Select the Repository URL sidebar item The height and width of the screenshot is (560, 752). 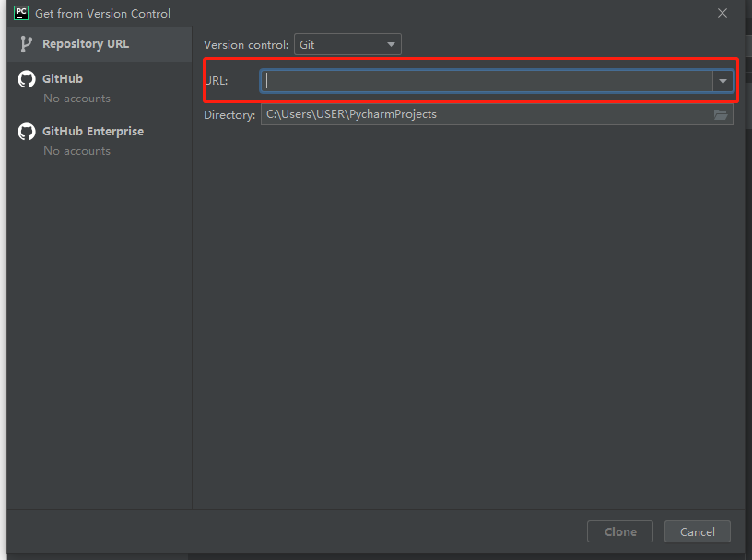100,44
